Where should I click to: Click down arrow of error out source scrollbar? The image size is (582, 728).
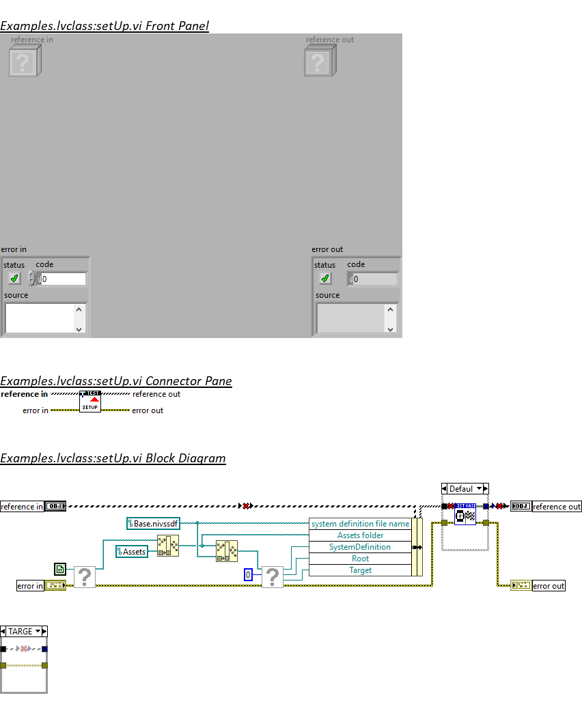coord(391,328)
